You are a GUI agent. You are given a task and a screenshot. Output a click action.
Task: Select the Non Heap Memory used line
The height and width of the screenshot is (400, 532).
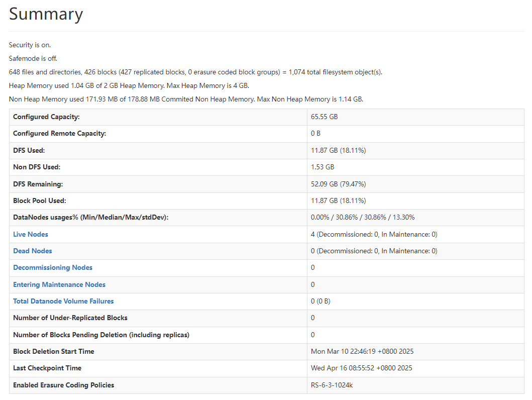point(186,99)
